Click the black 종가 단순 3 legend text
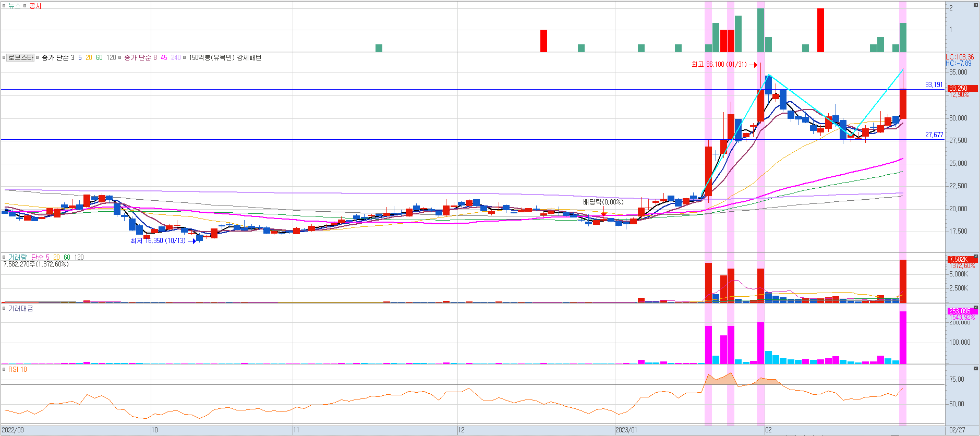The image size is (980, 436). tap(58, 57)
